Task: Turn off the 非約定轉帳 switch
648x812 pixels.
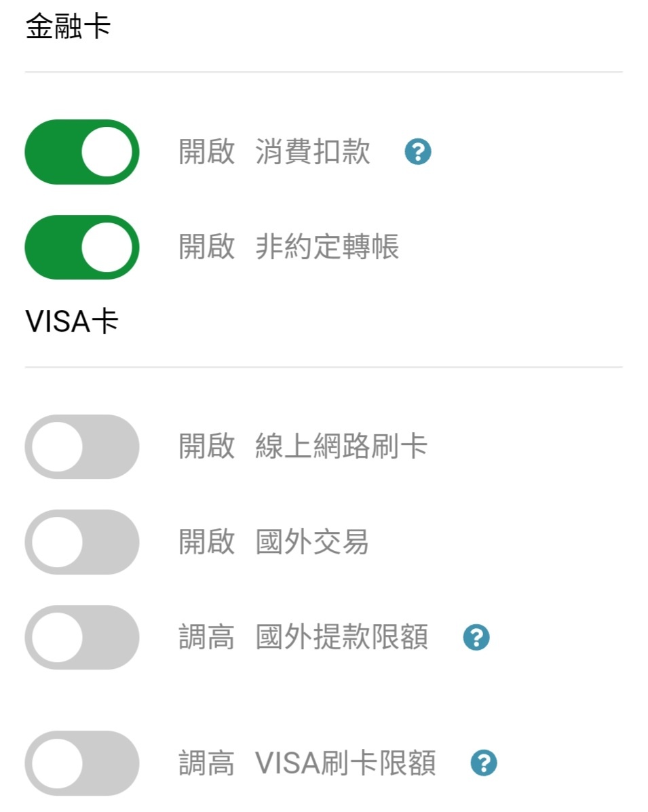Action: point(82,248)
